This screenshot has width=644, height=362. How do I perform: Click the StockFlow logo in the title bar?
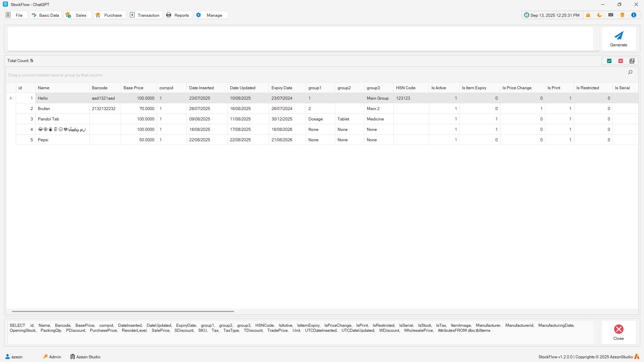(x=5, y=4)
